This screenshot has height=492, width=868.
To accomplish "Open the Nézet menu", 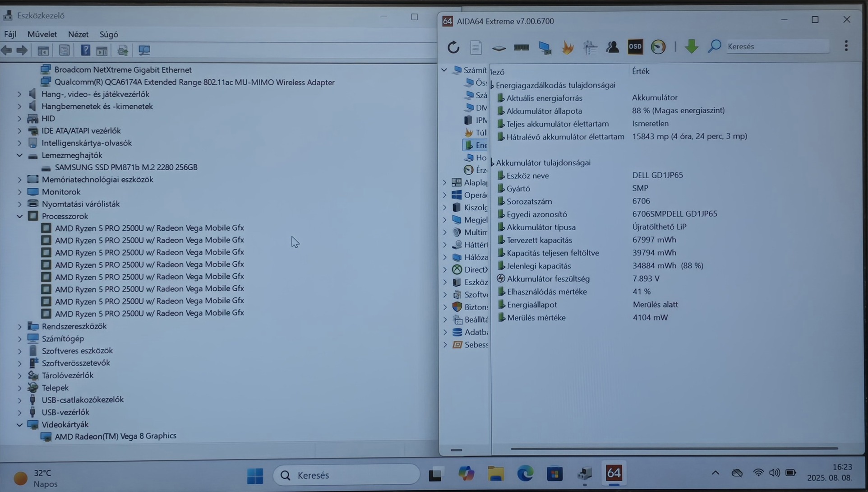I will point(78,34).
